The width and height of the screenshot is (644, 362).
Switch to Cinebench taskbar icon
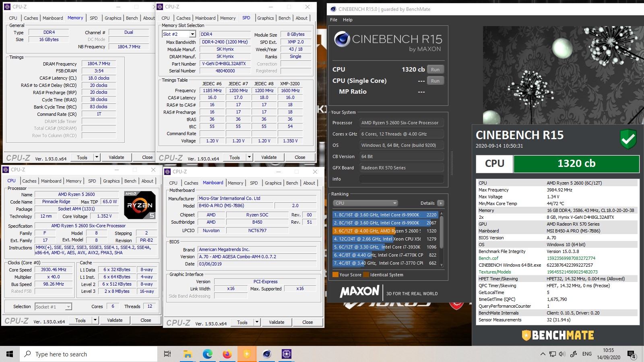pos(266,354)
